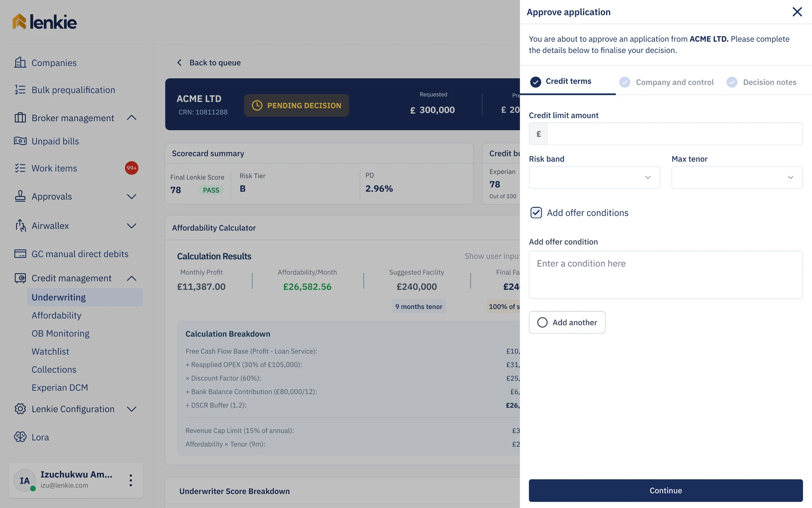Viewport: 812px width, 508px height.
Task: Open Experian DCM in sidebar
Action: pyautogui.click(x=60, y=387)
